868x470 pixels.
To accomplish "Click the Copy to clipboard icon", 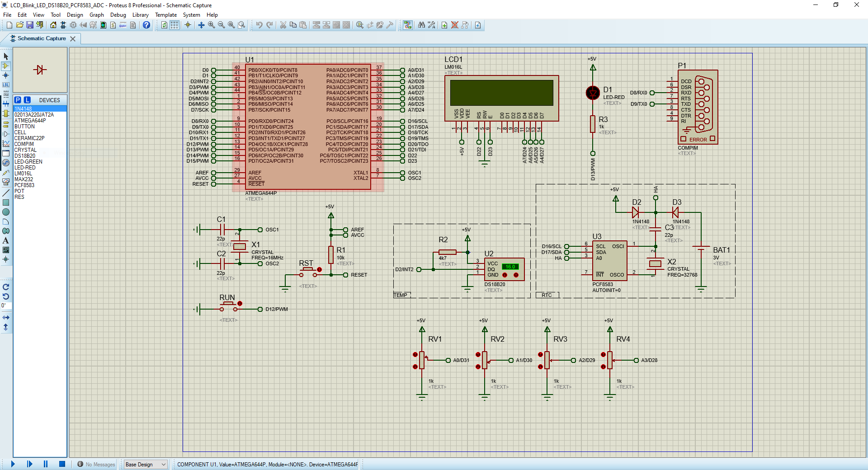I will point(293,25).
